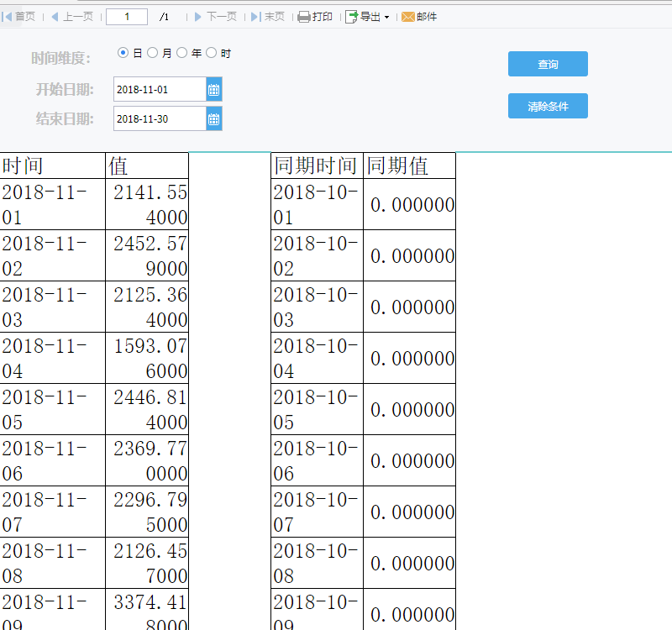The width and height of the screenshot is (672, 630).
Task: Select the 年 time dimension radio
Action: (181, 53)
